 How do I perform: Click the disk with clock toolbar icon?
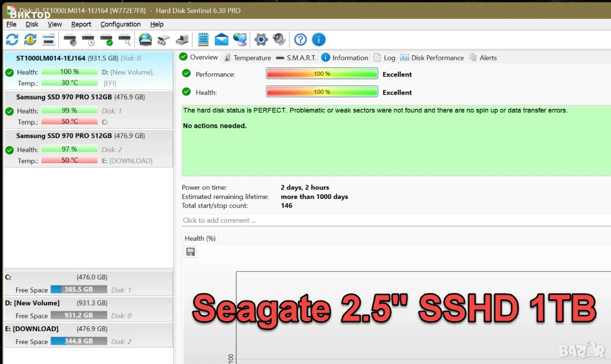coord(88,40)
